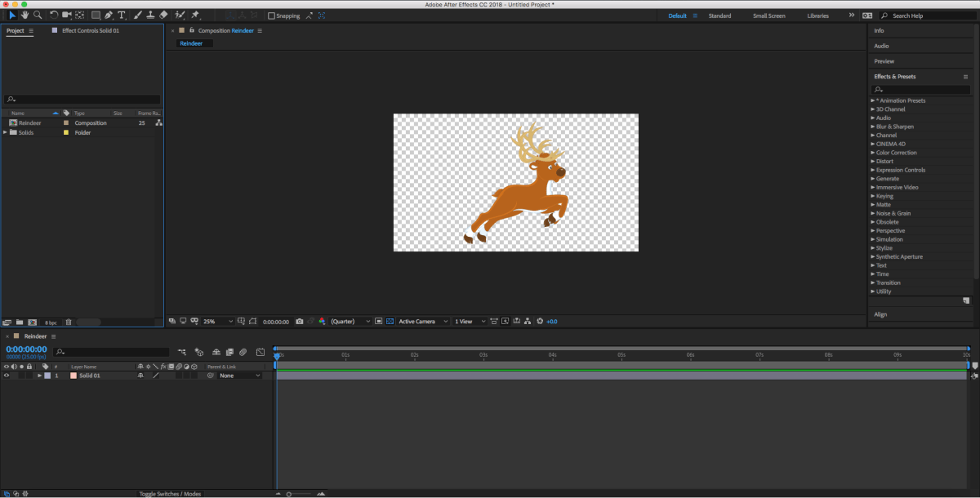Select the Zoom magnifier tool
Screen dimensions: 980x498
coord(38,15)
